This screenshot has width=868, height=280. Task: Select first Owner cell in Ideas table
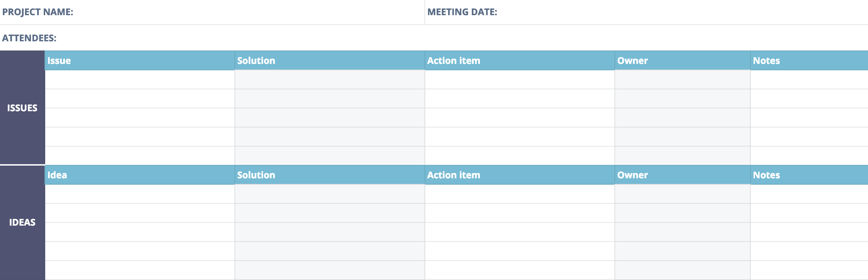point(683,194)
